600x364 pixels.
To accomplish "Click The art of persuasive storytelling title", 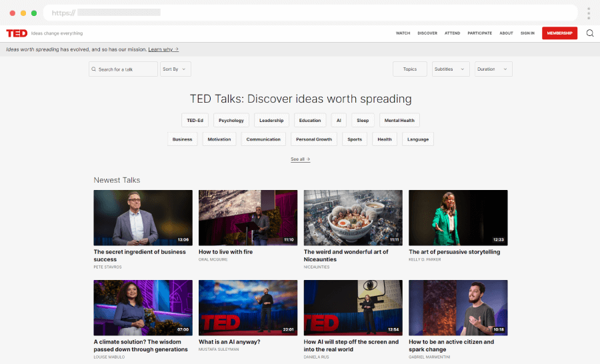I will pyautogui.click(x=454, y=252).
